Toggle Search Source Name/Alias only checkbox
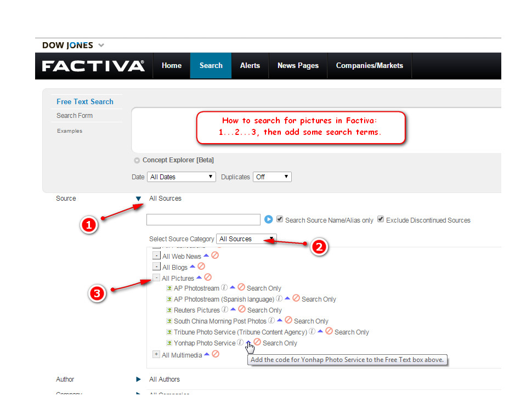 (280, 219)
